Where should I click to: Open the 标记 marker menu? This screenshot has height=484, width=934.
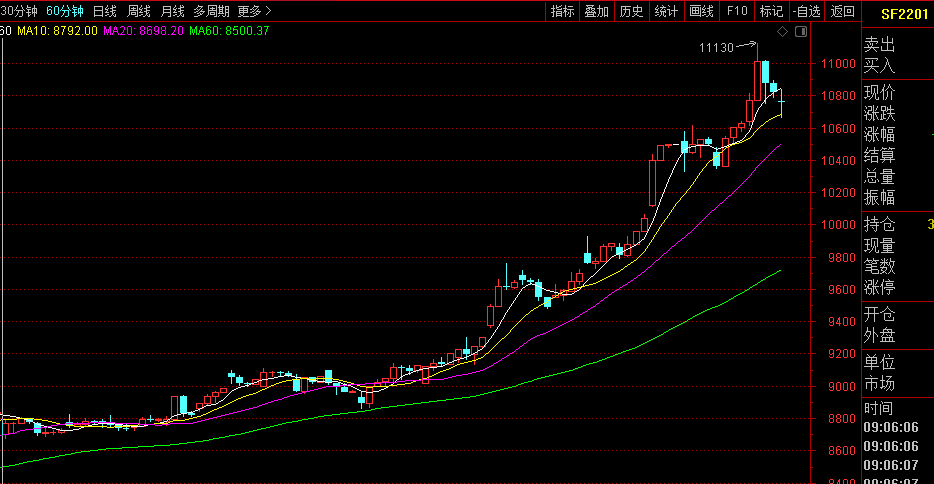tap(771, 11)
